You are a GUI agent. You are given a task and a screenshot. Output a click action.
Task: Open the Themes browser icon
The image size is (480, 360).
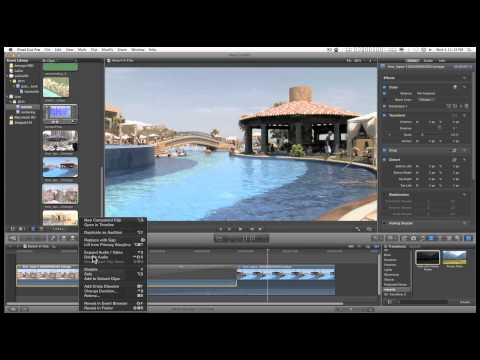tap(457, 238)
